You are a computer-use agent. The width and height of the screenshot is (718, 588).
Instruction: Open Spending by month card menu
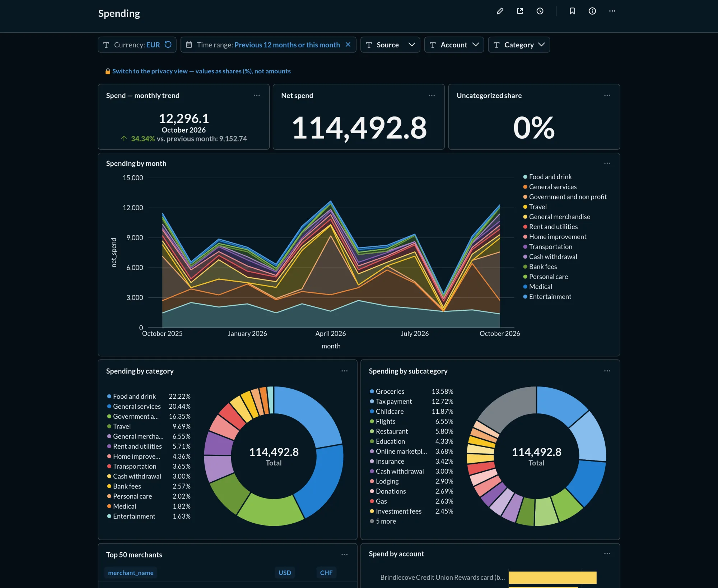[607, 163]
